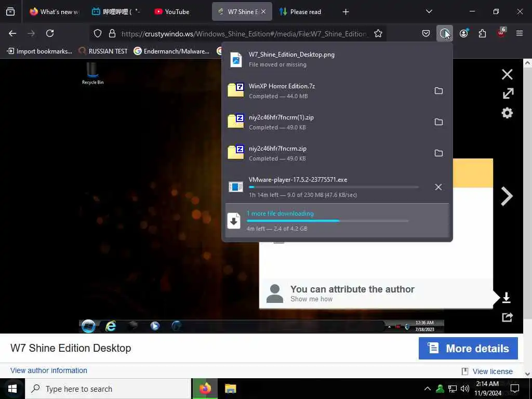The height and width of the screenshot is (399, 532).
Task: Open the network icon in tray
Action: pyautogui.click(x=453, y=389)
